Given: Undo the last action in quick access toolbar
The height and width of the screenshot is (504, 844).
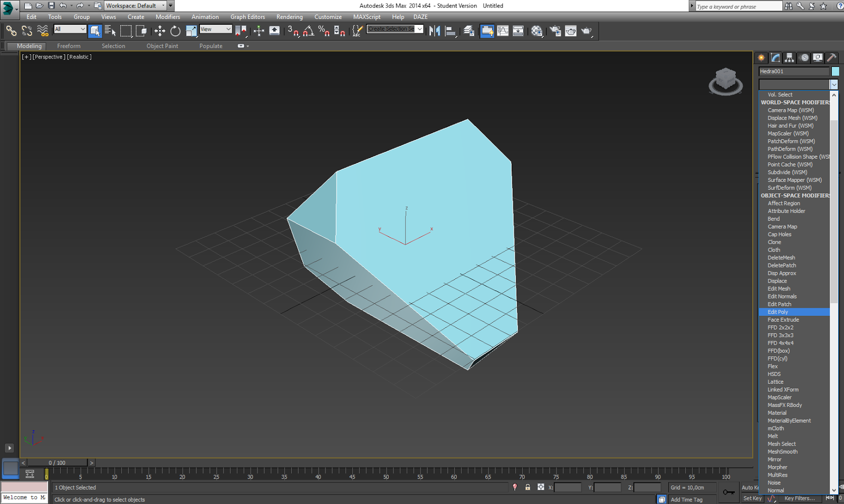Looking at the screenshot, I should click(63, 6).
